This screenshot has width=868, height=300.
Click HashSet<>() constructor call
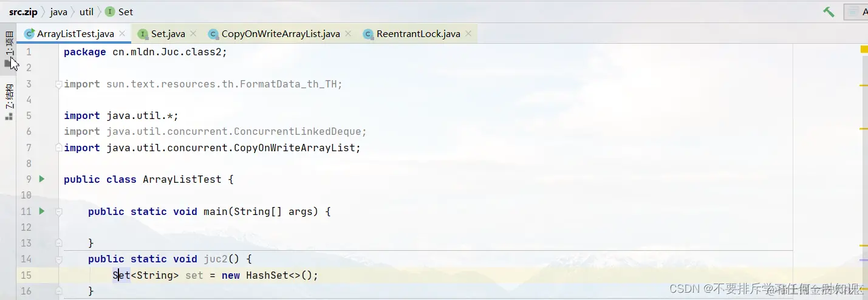point(279,276)
